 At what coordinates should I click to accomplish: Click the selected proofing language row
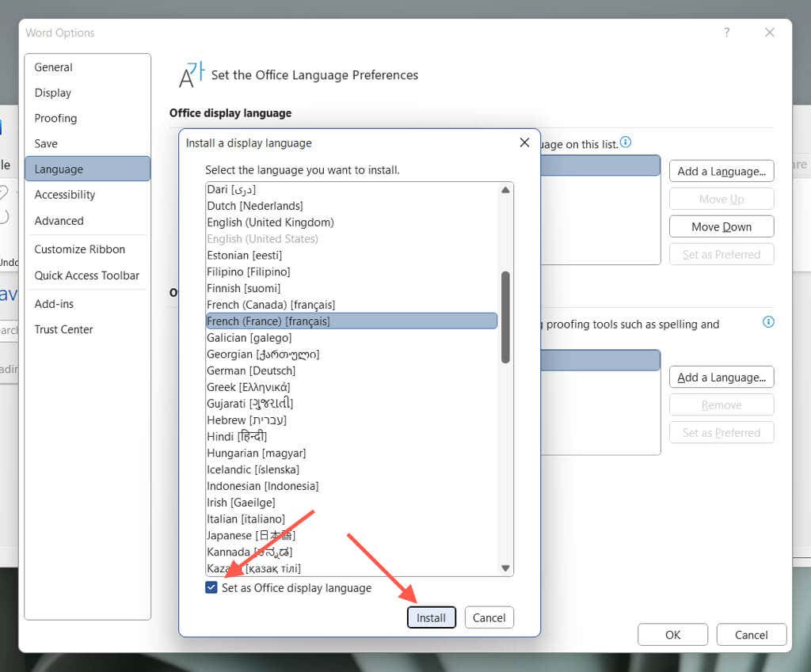coord(600,360)
